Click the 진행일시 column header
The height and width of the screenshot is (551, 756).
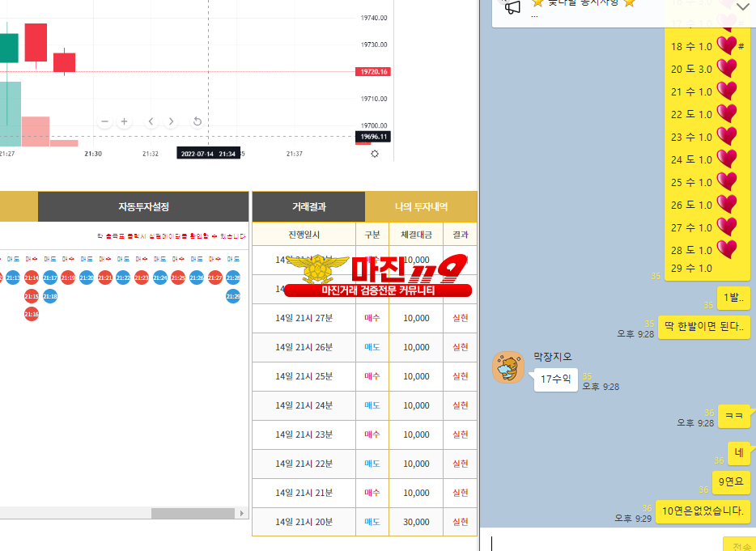304,235
